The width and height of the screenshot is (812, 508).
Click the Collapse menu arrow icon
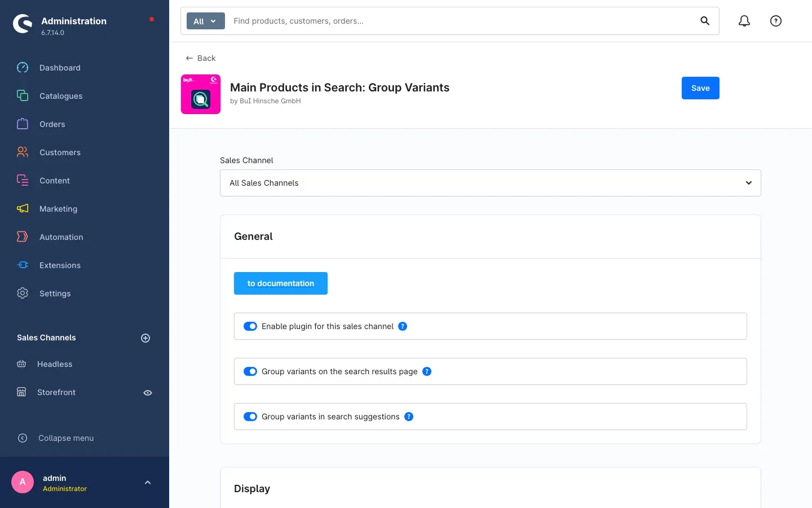(23, 438)
